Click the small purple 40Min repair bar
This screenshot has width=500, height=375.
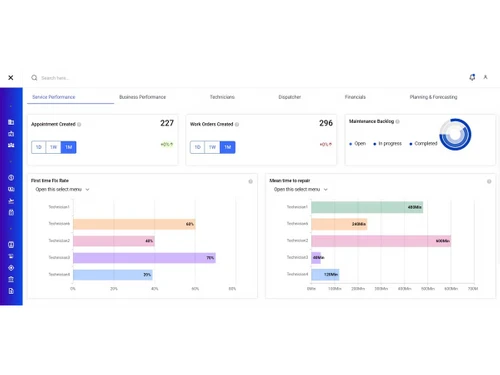[316, 258]
